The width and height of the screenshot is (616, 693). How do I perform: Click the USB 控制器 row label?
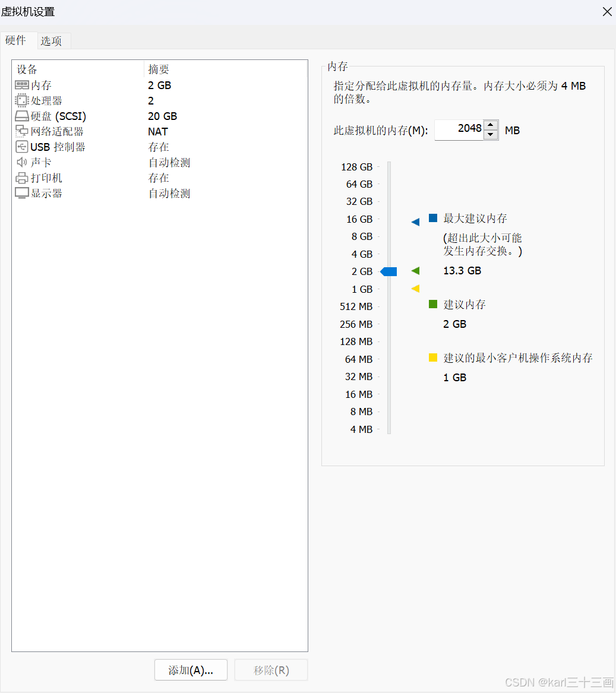(x=58, y=147)
